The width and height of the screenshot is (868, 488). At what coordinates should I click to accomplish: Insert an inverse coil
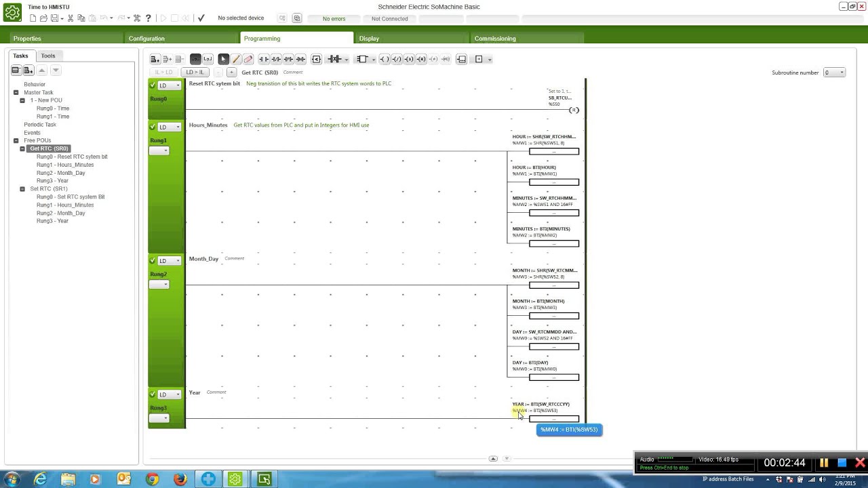click(x=396, y=59)
